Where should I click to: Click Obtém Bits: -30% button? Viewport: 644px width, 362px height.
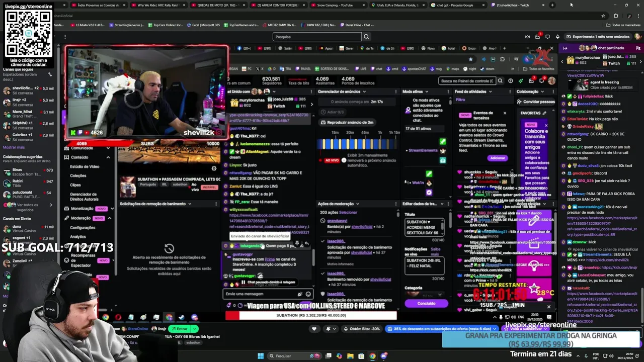tap(361, 329)
